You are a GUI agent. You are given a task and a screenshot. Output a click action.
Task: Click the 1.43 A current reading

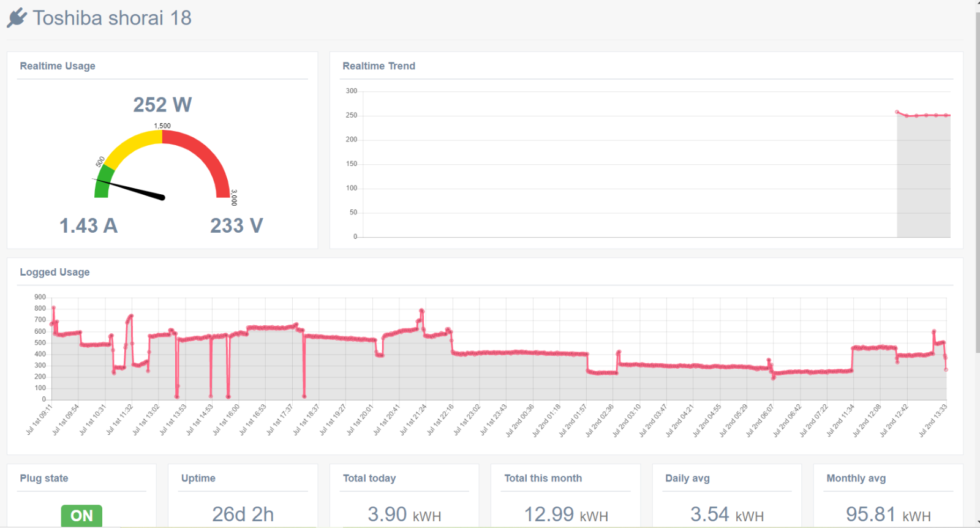click(x=88, y=226)
